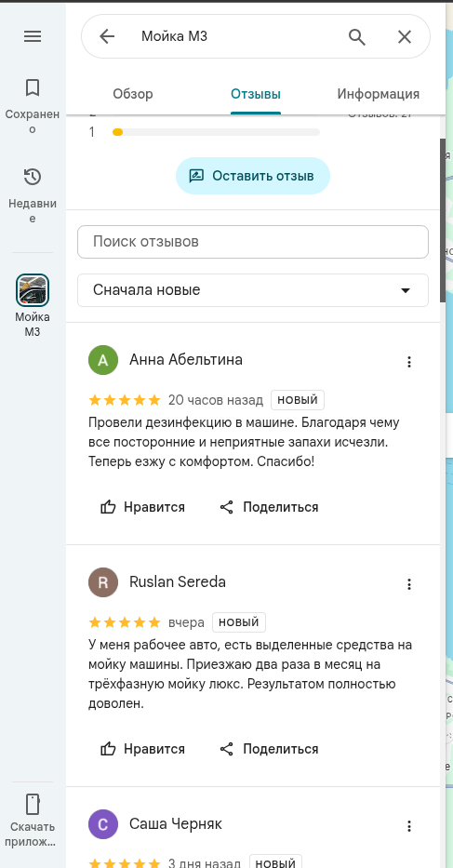Viewport: 453px width, 868px height.
Task: Switch to the Обзор tab
Action: coord(133,94)
